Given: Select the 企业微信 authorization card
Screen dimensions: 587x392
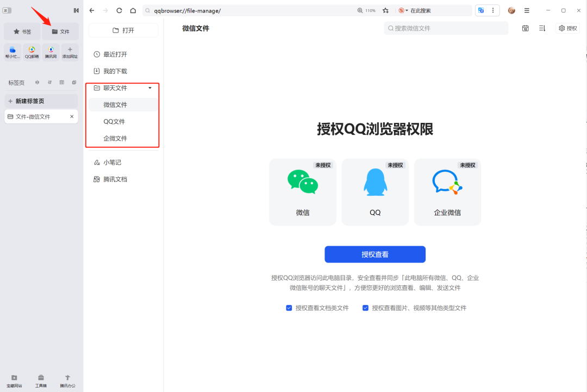Looking at the screenshot, I should click(x=447, y=192).
